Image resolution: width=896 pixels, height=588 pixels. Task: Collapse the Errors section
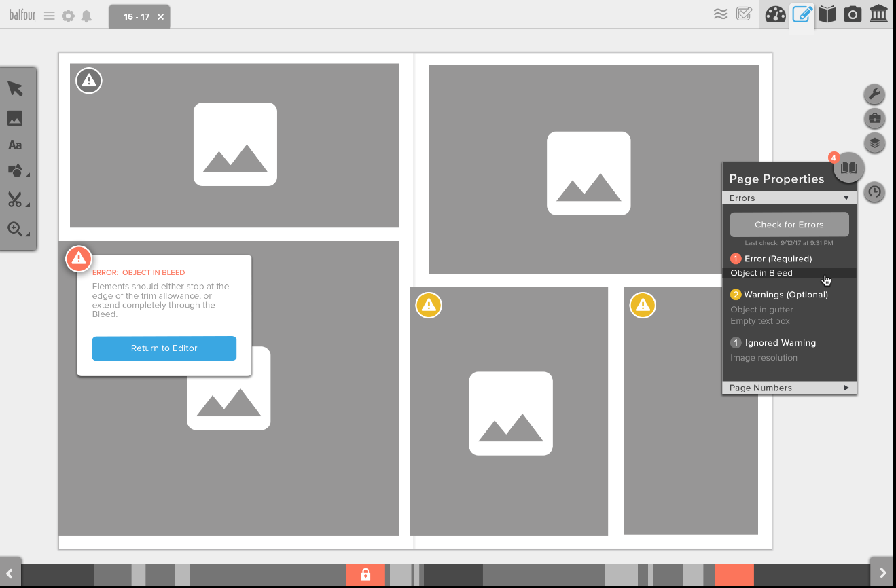point(789,198)
